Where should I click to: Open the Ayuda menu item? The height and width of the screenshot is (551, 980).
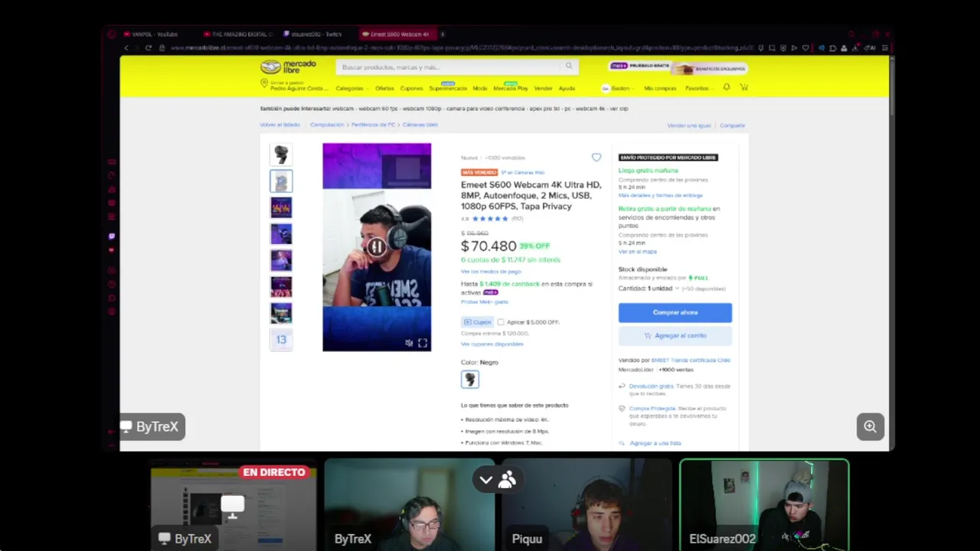tap(567, 89)
